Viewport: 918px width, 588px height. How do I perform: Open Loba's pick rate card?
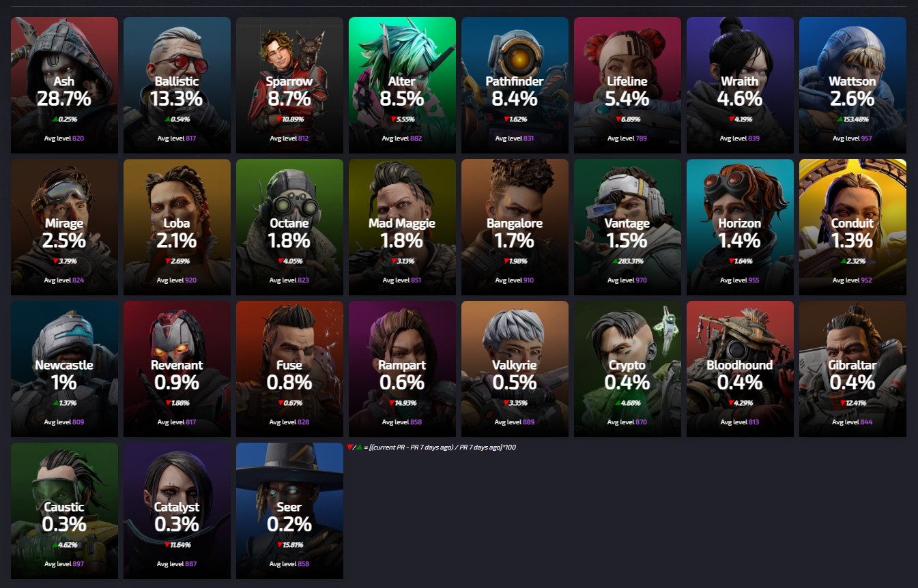tap(177, 227)
